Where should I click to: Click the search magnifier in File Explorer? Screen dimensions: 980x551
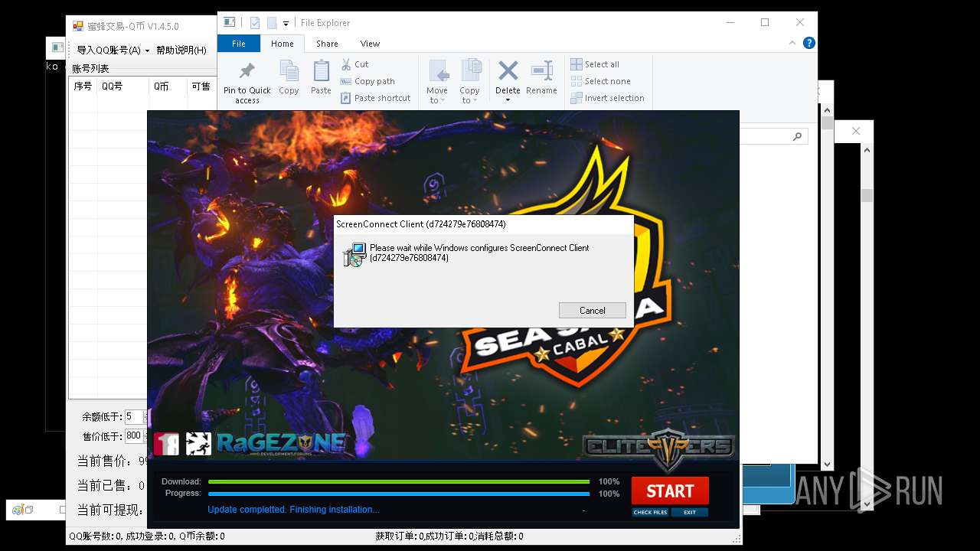(797, 136)
